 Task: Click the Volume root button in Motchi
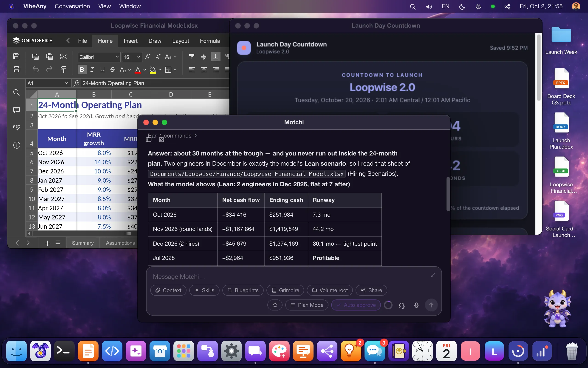click(330, 290)
